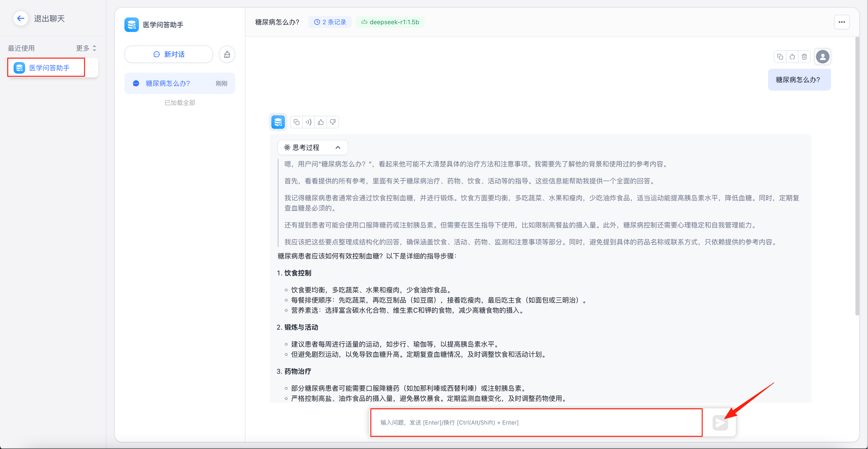Click the back arrow to exit chat
868x449 pixels.
point(21,19)
